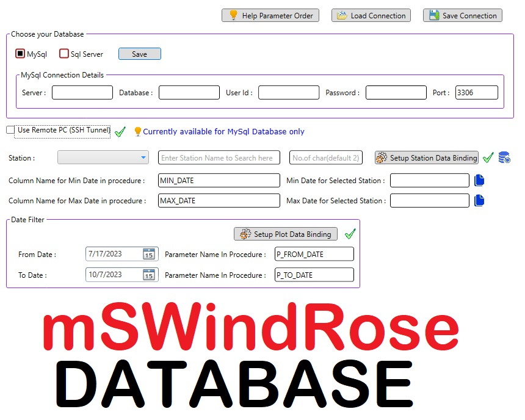Image resolution: width=525 pixels, height=420 pixels.
Task: Click Max Date for Selected Station field
Action: click(430, 200)
